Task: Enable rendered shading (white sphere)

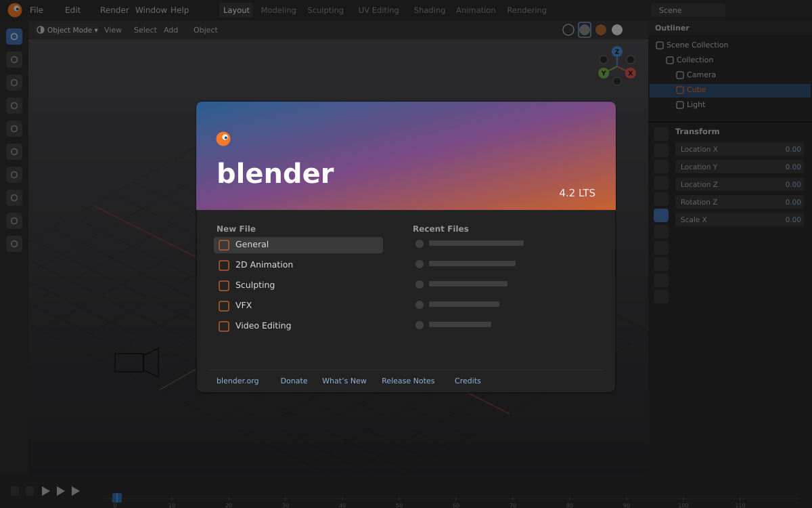Action: 617,30
